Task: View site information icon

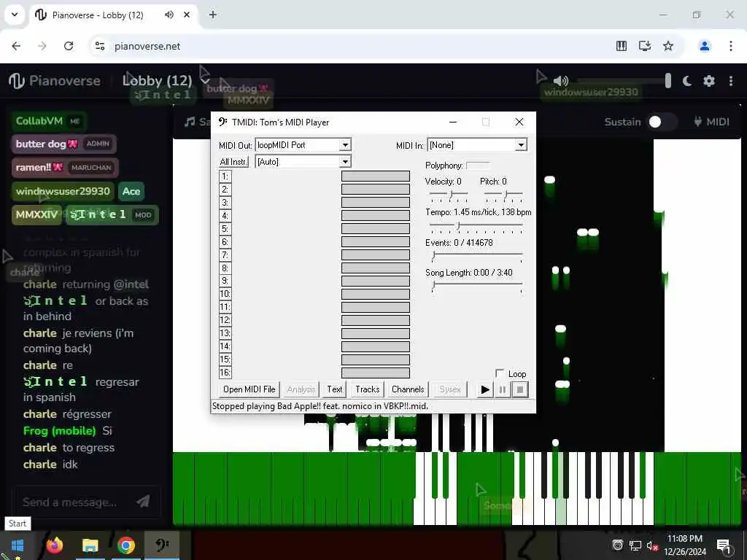Action: coord(100,46)
